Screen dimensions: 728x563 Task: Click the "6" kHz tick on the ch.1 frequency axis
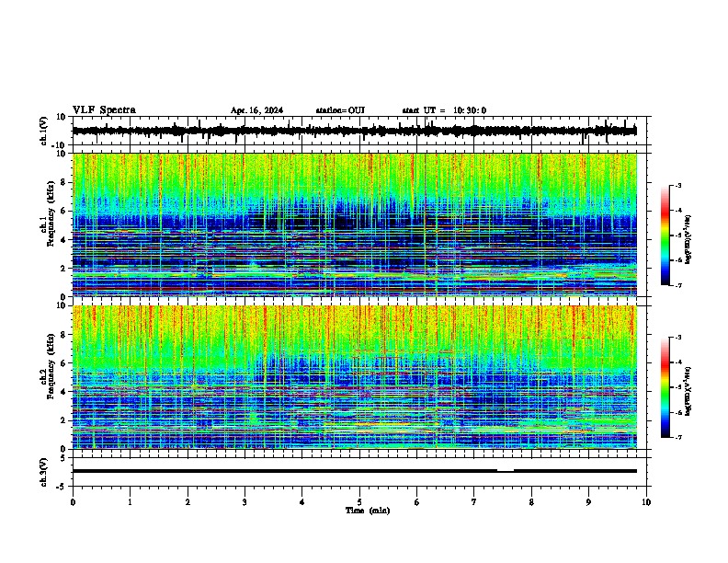pos(64,211)
